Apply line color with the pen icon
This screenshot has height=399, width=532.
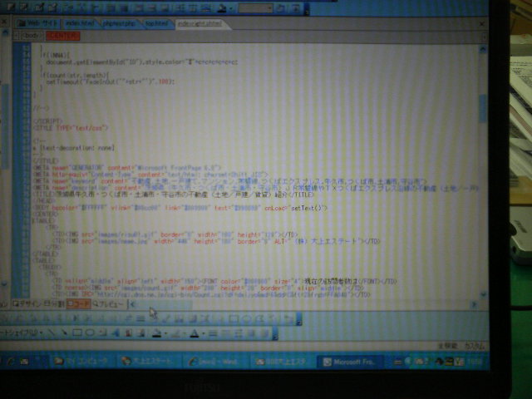175,332
